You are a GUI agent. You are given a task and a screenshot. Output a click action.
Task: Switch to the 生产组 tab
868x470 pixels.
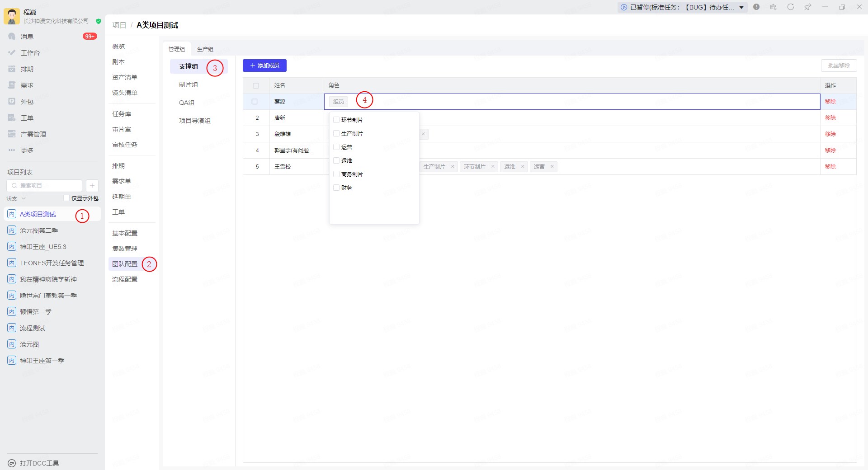(205, 49)
